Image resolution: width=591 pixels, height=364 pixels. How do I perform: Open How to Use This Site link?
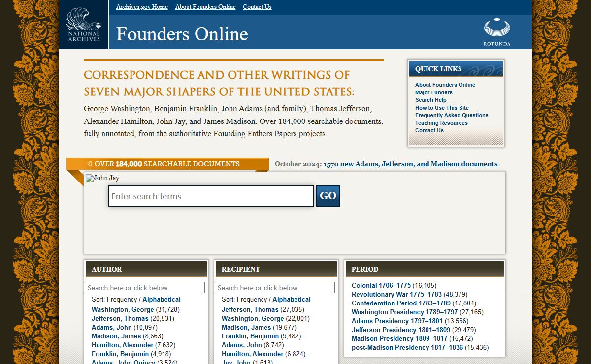pyautogui.click(x=442, y=108)
